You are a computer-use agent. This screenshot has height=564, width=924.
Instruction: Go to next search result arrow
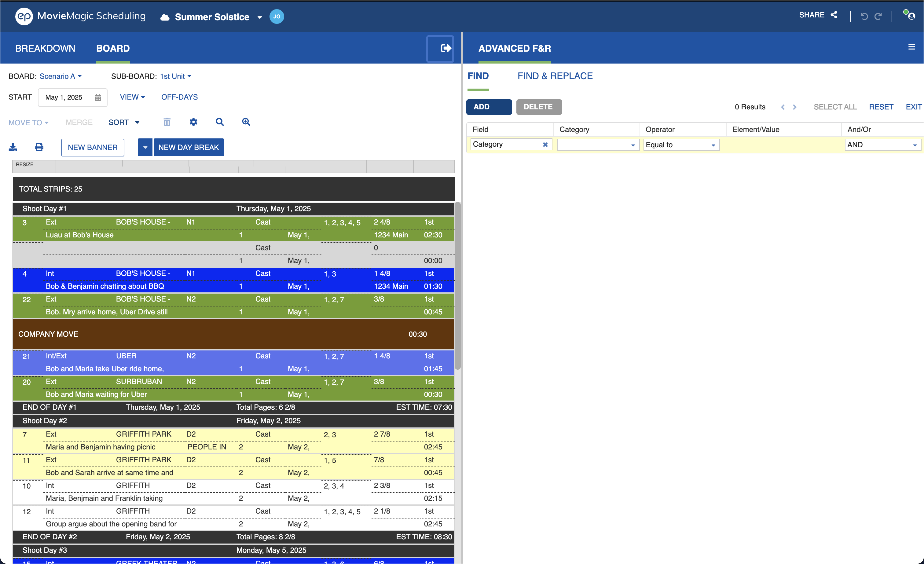[795, 107]
